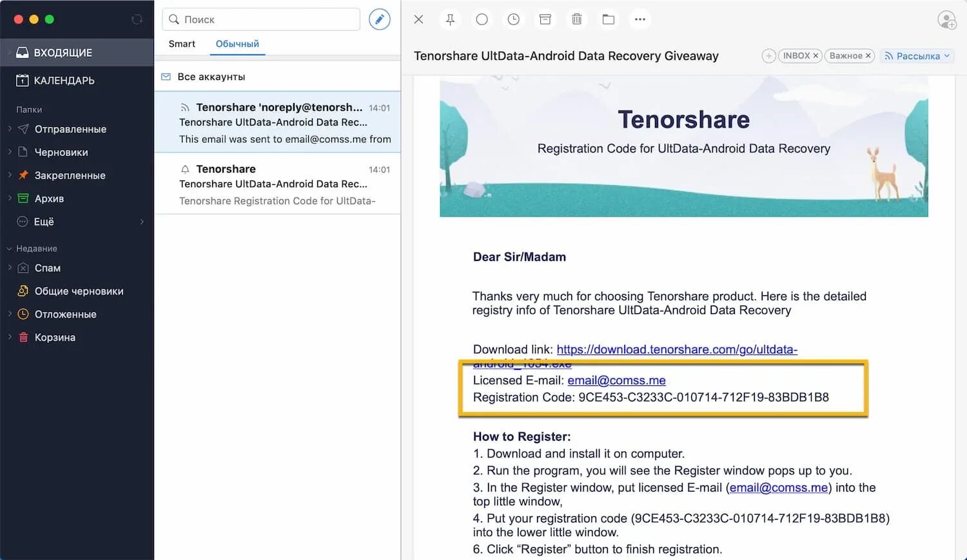Expand Закрепленные folder chevron
Screen dimensions: 967x560
coord(10,175)
